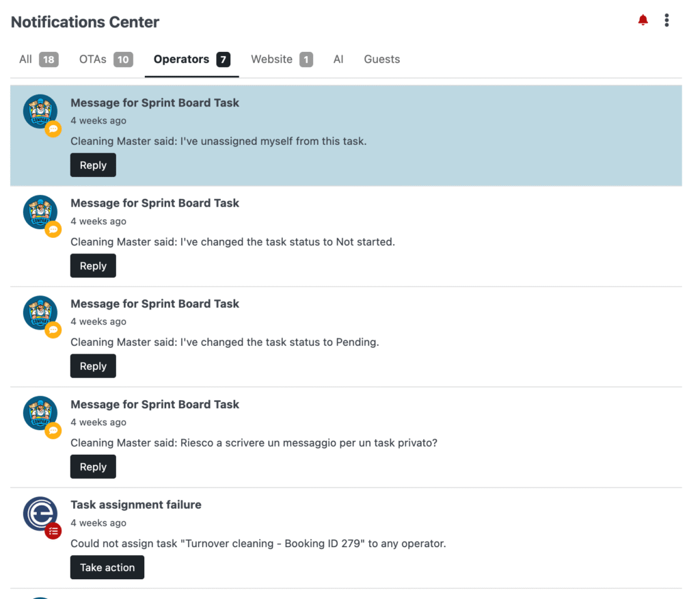The height and width of the screenshot is (599, 700).
Task: Click the yellow chat bubble badge on second notification
Action: [53, 229]
